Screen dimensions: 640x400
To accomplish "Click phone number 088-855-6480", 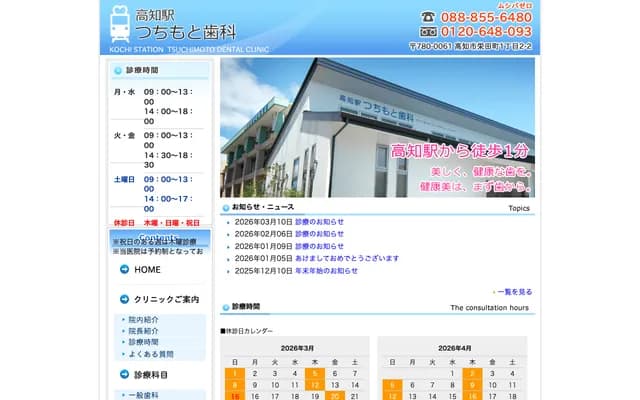I will coord(487,17).
